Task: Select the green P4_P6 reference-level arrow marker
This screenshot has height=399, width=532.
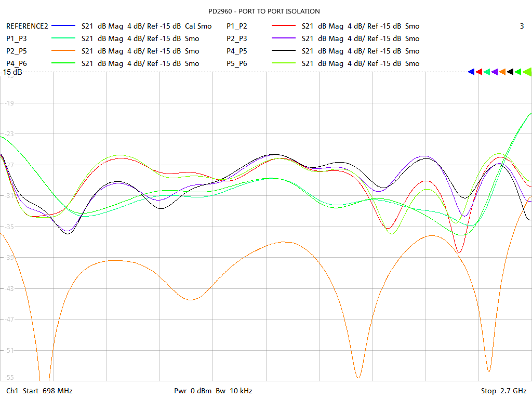Action: pyautogui.click(x=518, y=72)
